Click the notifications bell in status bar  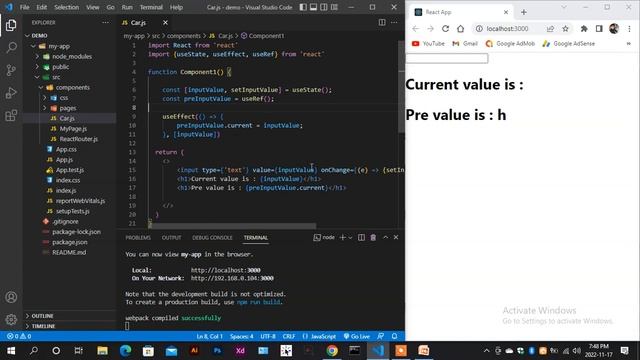tap(394, 336)
